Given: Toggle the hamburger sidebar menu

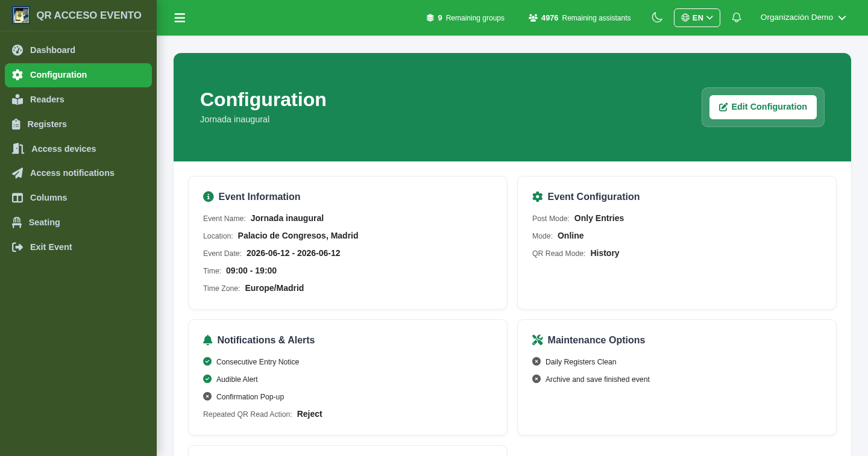Looking at the screenshot, I should pyautogui.click(x=180, y=18).
